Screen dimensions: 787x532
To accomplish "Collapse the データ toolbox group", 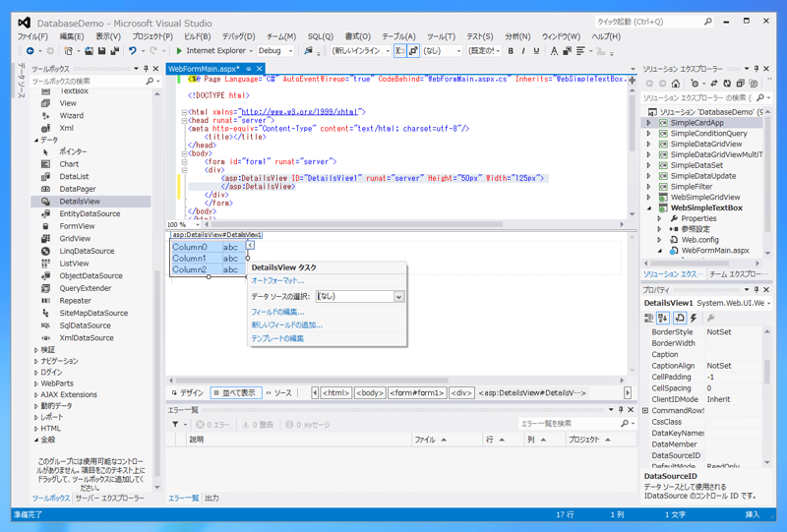I will pos(36,140).
